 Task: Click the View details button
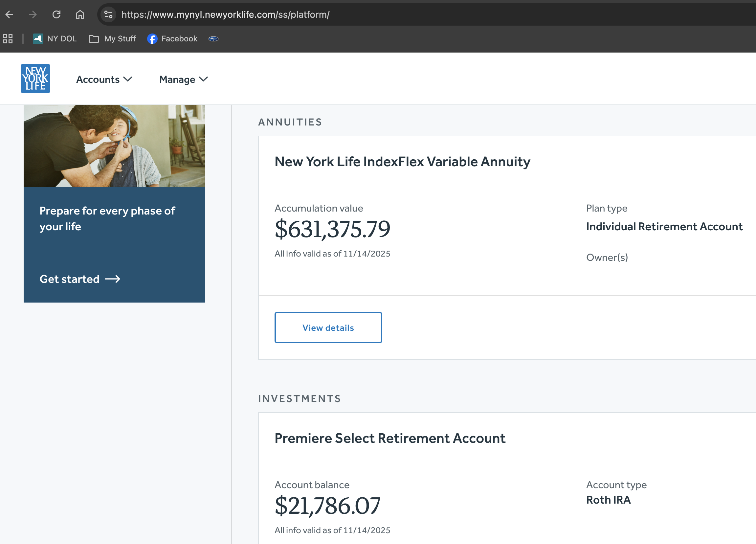click(328, 327)
